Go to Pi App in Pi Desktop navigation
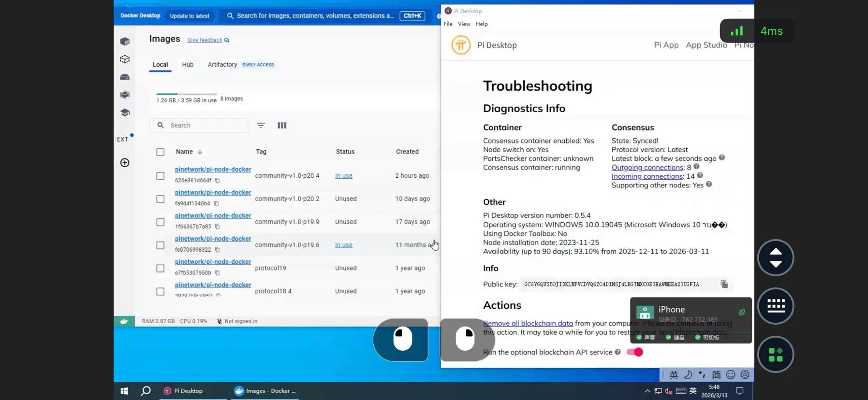Image resolution: width=868 pixels, height=400 pixels. point(666,45)
